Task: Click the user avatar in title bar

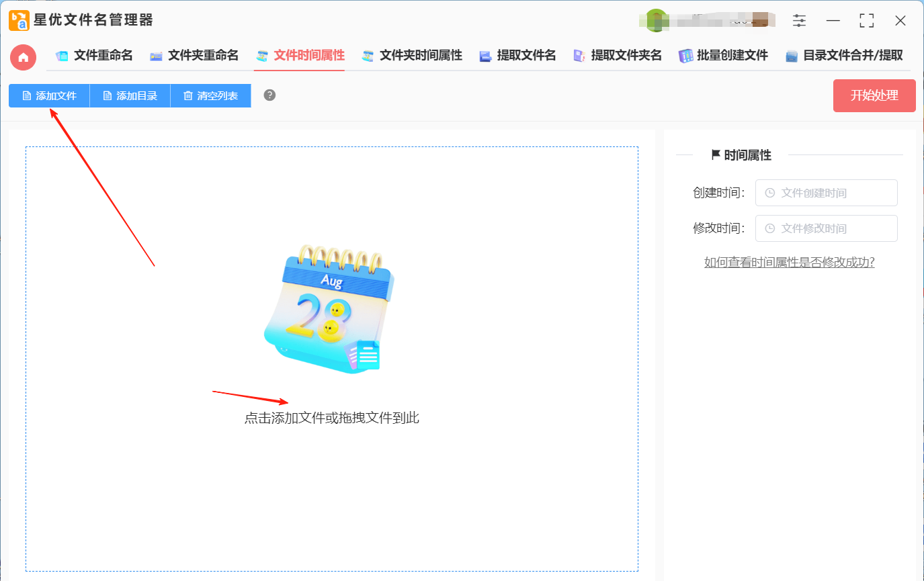Action: click(656, 20)
